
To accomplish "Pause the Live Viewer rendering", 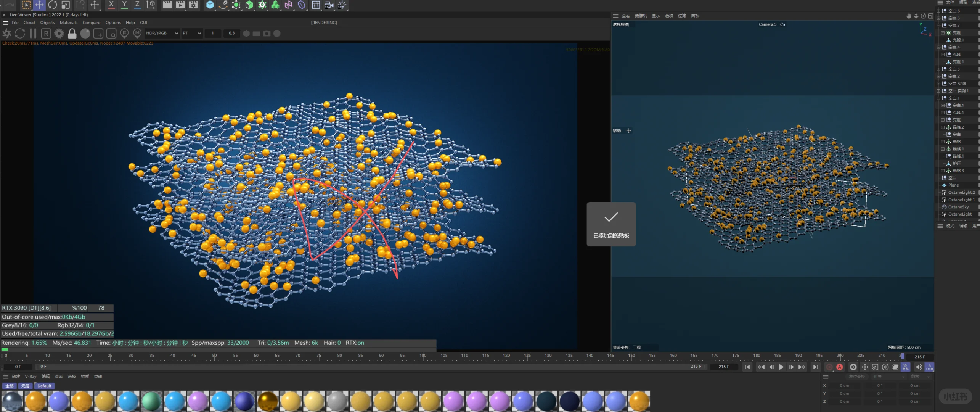I will pyautogui.click(x=33, y=34).
